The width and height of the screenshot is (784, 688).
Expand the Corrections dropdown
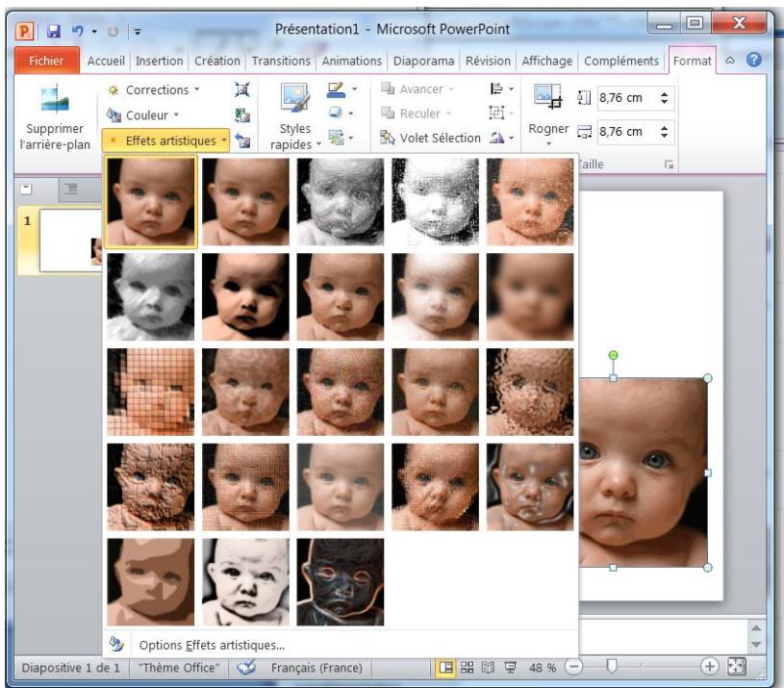coord(154,90)
